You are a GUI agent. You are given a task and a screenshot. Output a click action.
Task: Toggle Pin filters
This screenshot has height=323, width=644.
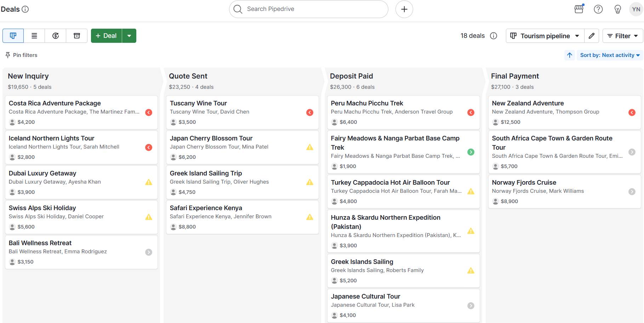[x=21, y=55]
